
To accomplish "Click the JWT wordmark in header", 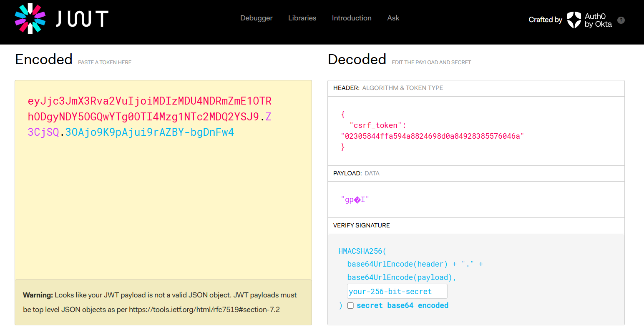I will coord(82,19).
